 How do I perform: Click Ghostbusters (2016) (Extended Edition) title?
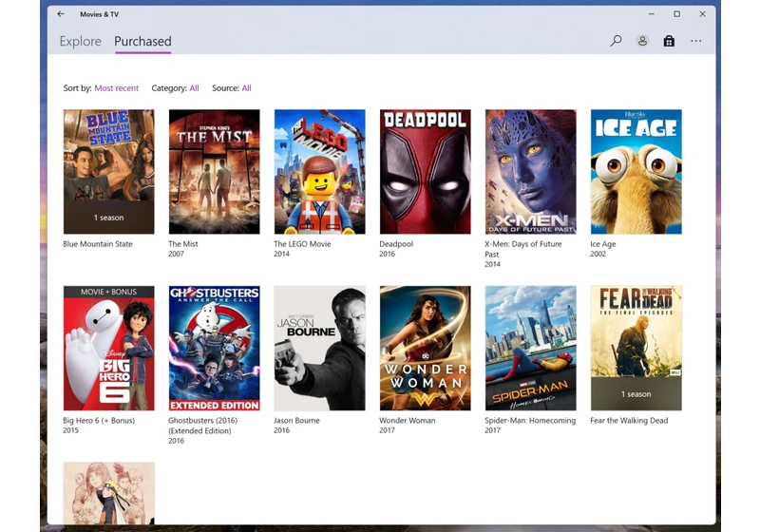tap(203, 426)
